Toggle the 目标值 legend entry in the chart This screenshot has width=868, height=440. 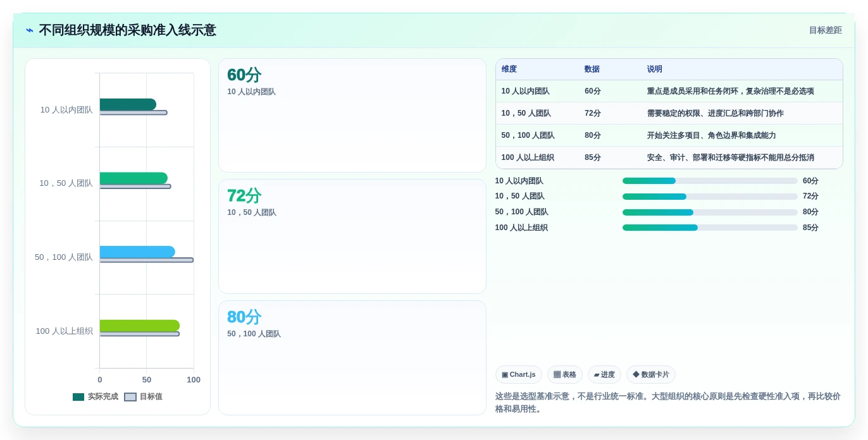point(143,397)
